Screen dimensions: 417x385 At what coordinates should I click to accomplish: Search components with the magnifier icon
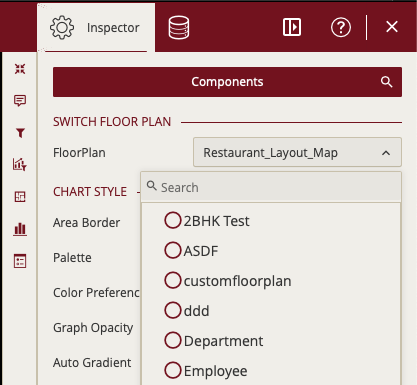click(386, 82)
